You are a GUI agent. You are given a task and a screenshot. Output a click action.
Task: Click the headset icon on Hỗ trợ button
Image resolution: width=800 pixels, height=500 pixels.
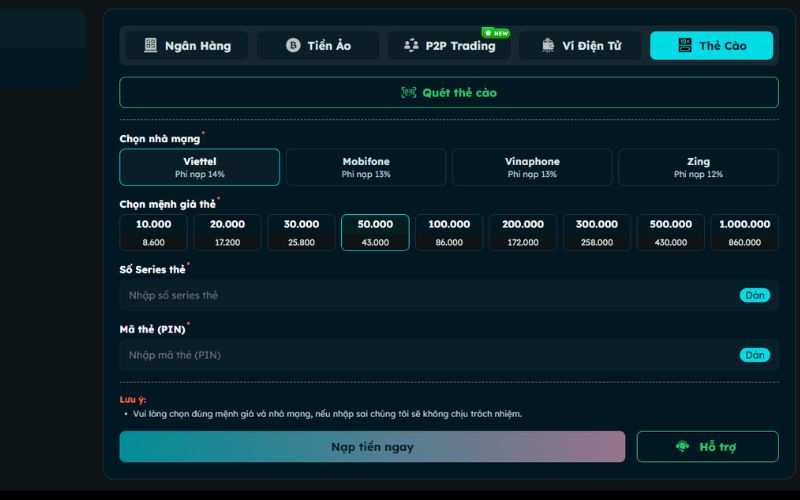pos(682,446)
